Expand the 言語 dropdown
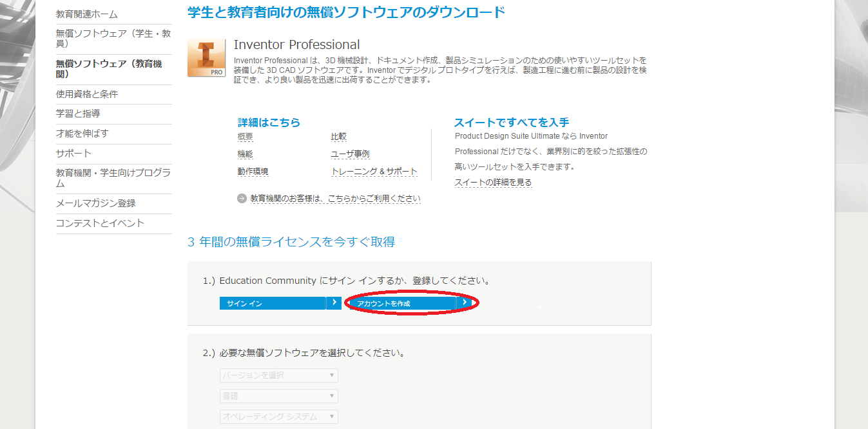This screenshot has height=429, width=868. [x=278, y=396]
